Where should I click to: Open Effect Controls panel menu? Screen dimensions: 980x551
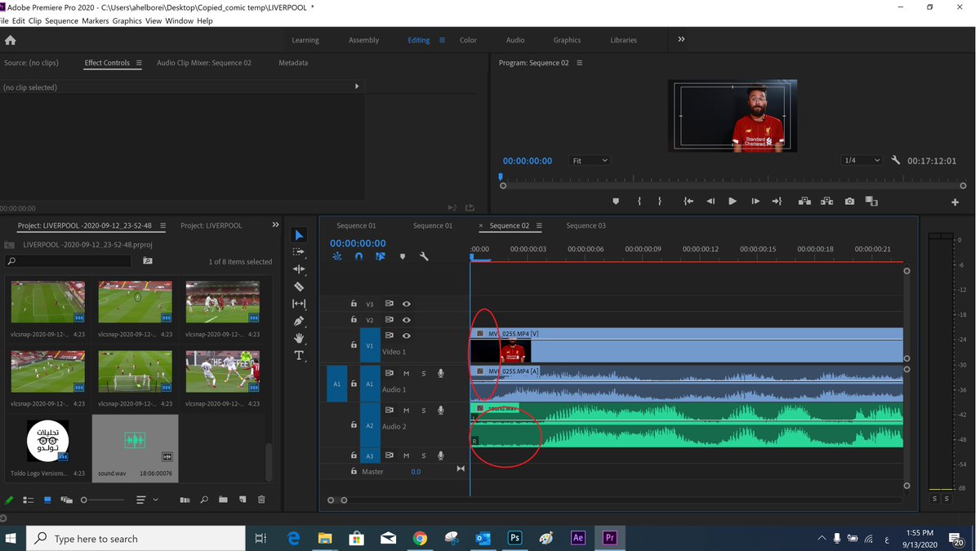pyautogui.click(x=139, y=63)
